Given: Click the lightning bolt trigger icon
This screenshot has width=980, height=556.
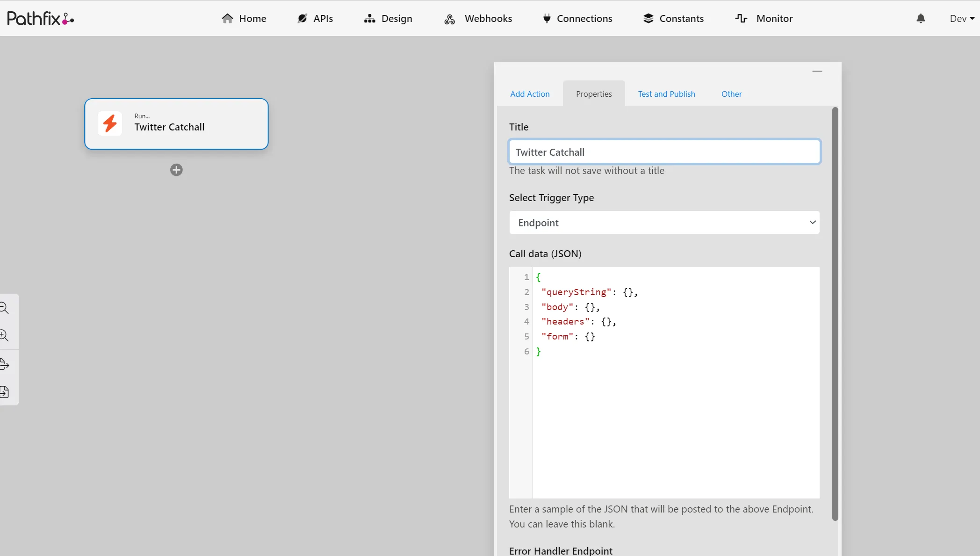Looking at the screenshot, I should pyautogui.click(x=110, y=123).
